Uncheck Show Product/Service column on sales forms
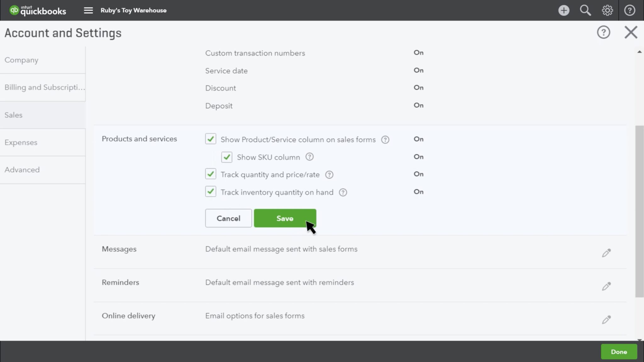Viewport: 644px width, 362px height. 210,139
